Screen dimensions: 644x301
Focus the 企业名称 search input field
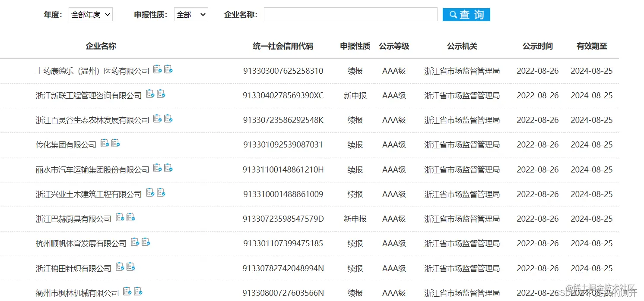351,14
